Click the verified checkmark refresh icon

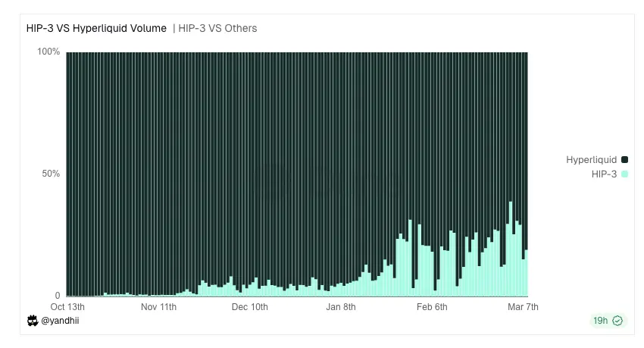click(x=617, y=321)
